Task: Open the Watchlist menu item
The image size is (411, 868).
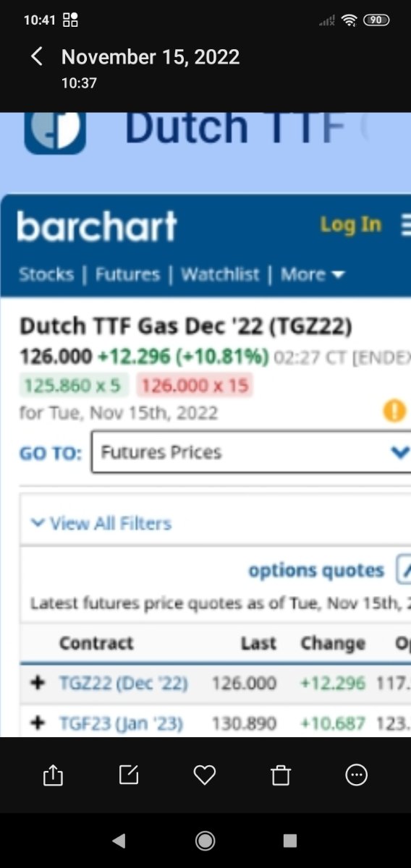Action: pos(220,274)
